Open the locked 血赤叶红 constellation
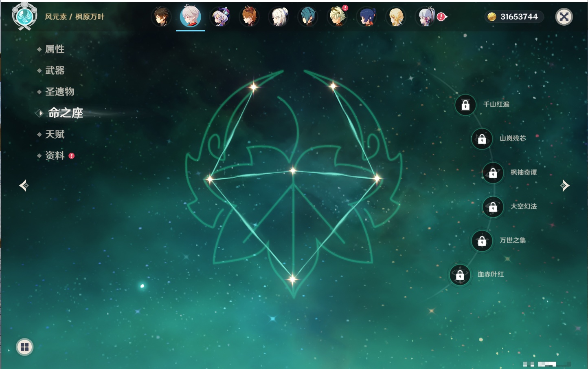This screenshot has width=588, height=369. tap(460, 275)
